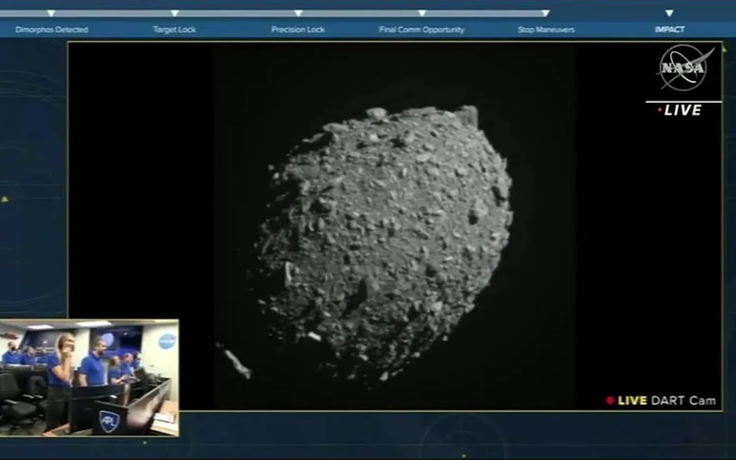Click the NASA logo in the top-right corner

tap(685, 68)
